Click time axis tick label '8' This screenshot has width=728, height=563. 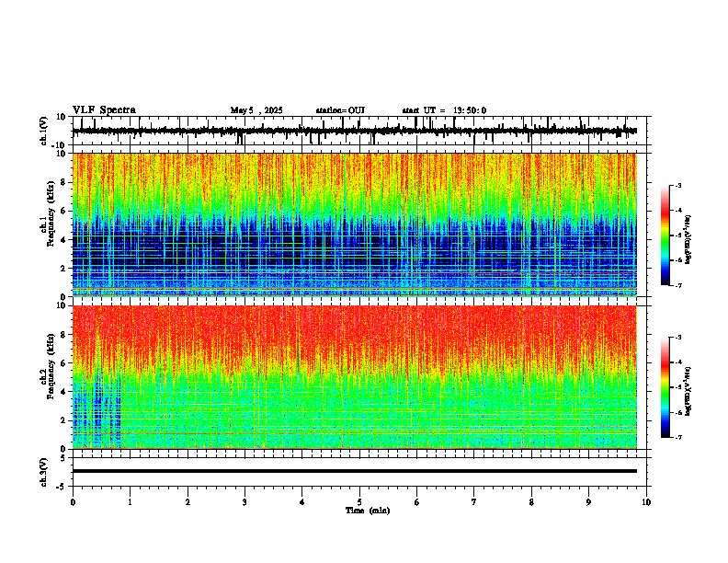tap(531, 502)
